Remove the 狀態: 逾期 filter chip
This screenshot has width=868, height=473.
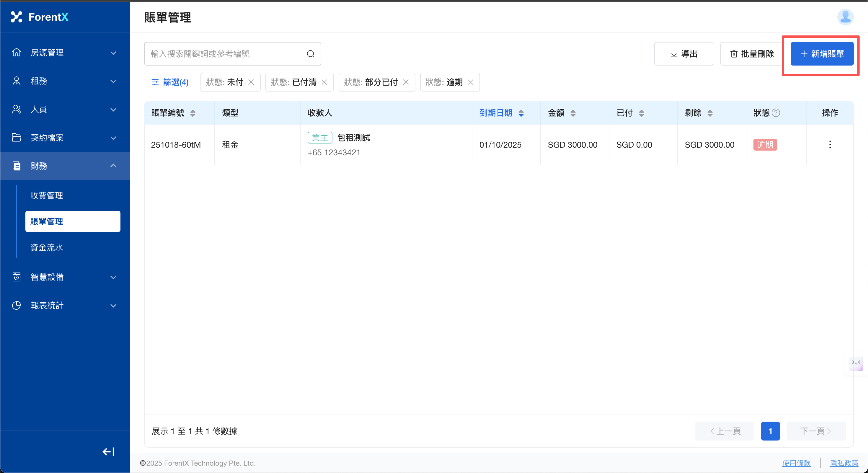pos(470,82)
